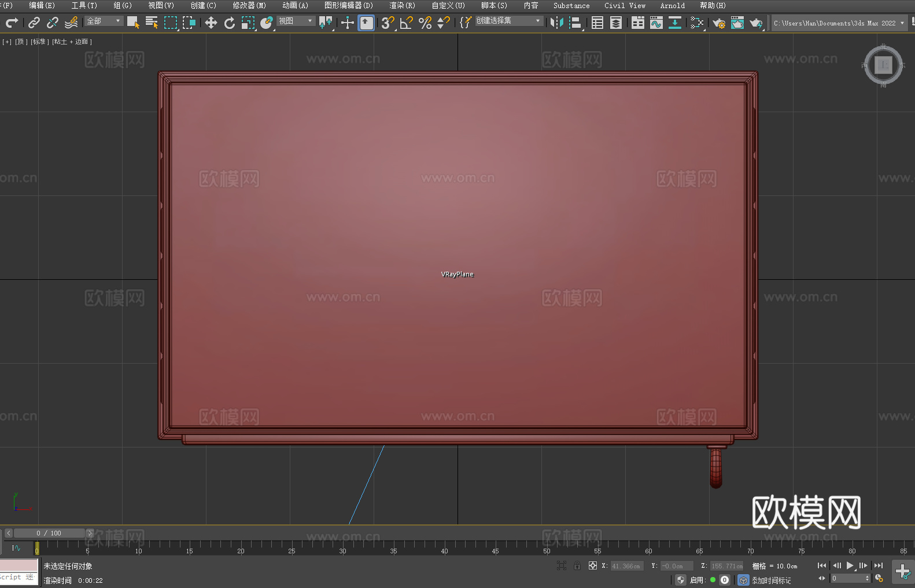
Task: Click the Mirror tool icon
Action: pos(557,23)
